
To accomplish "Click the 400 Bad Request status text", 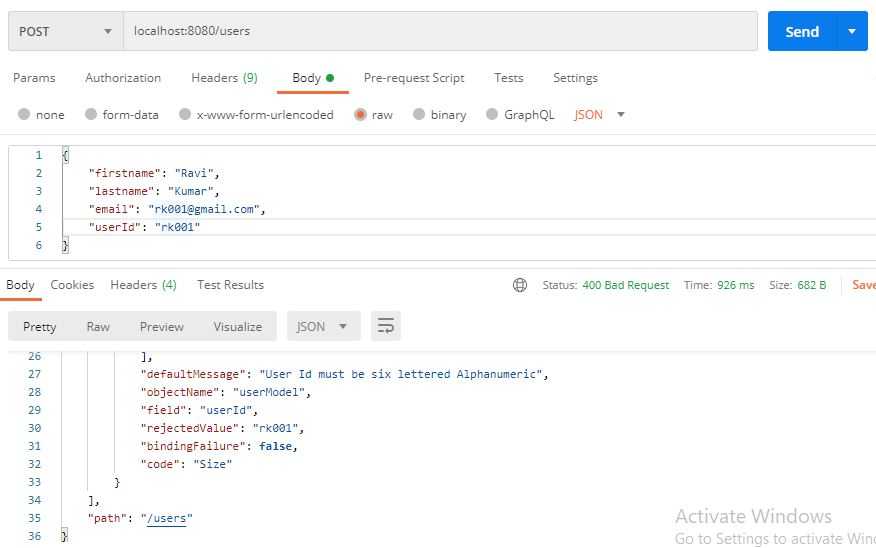I will 625,285.
